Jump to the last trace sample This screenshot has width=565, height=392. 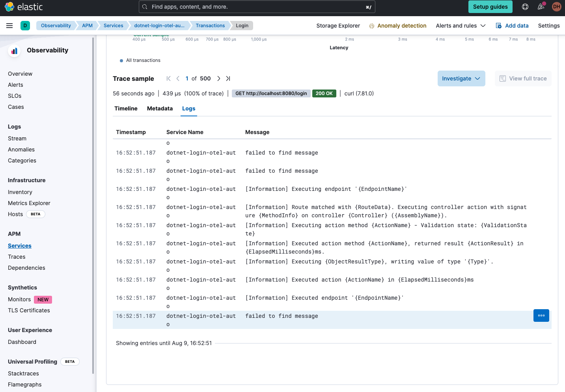[228, 78]
